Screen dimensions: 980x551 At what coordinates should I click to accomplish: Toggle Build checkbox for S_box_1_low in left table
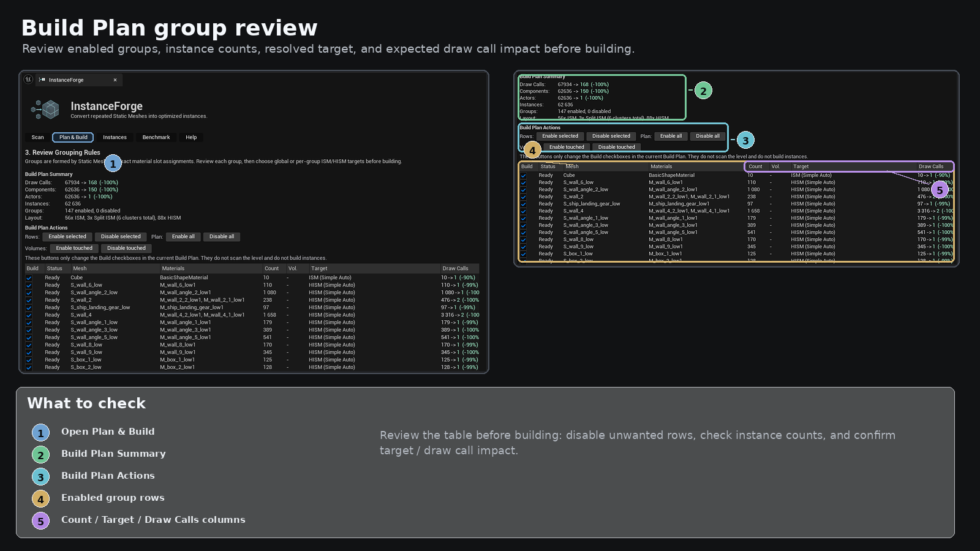click(x=29, y=360)
